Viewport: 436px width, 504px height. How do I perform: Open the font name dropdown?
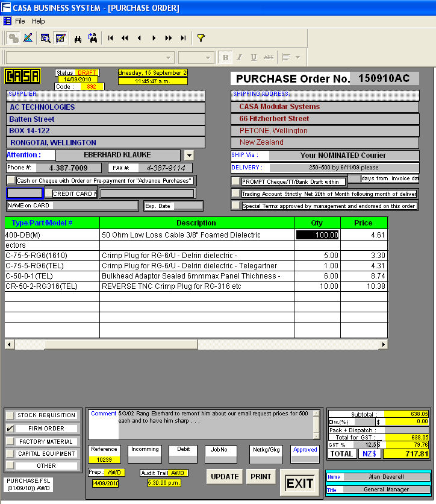point(168,58)
